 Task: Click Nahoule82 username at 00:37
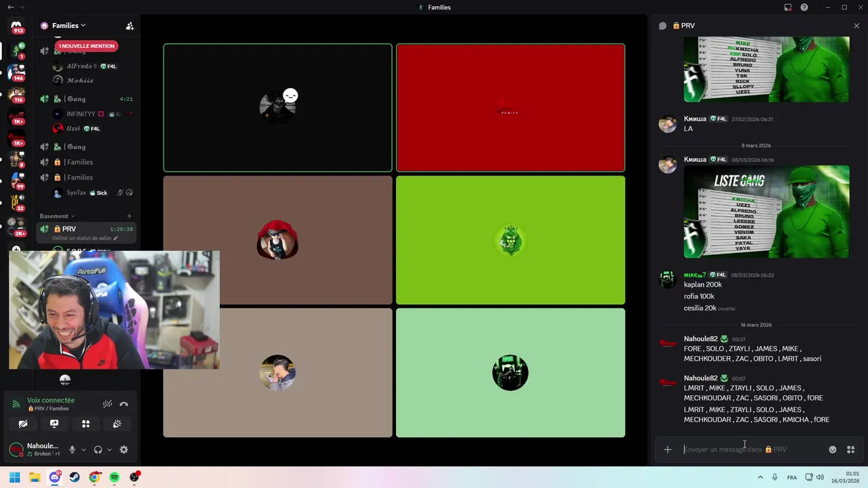tap(701, 339)
